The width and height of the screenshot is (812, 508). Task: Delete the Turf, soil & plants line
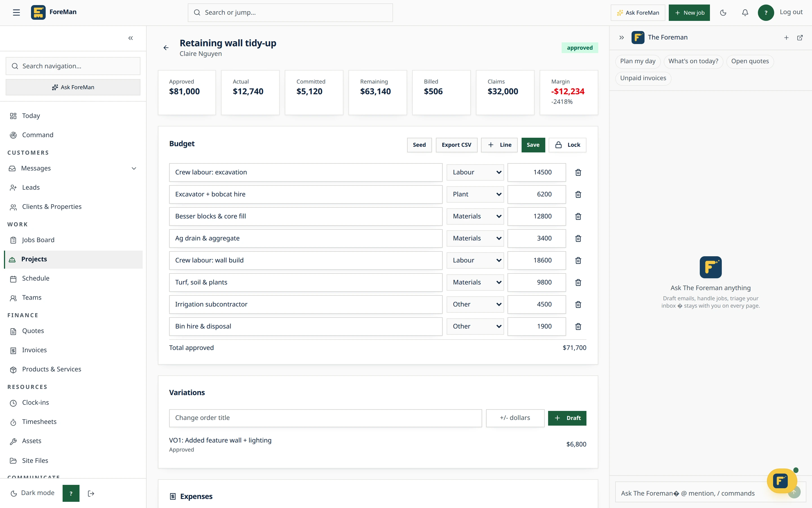(x=578, y=283)
